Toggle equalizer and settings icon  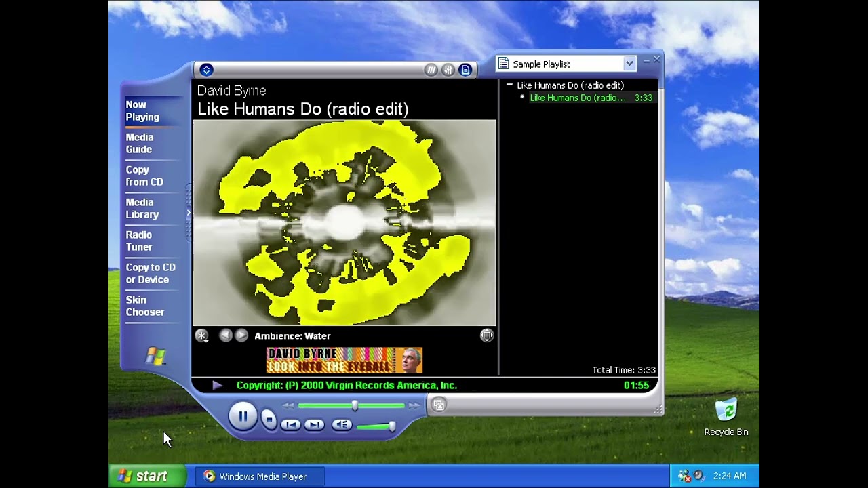point(448,70)
